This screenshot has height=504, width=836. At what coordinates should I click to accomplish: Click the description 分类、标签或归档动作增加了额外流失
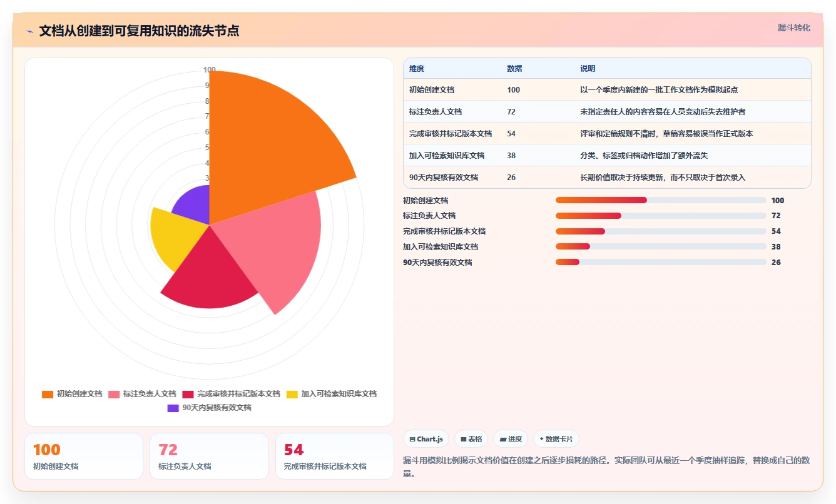[644, 156]
